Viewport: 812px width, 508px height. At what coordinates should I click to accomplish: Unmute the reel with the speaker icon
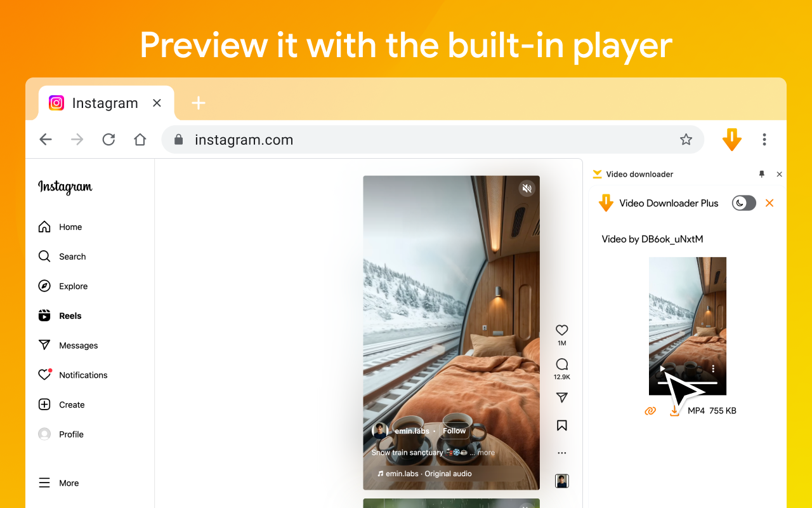[x=527, y=188]
